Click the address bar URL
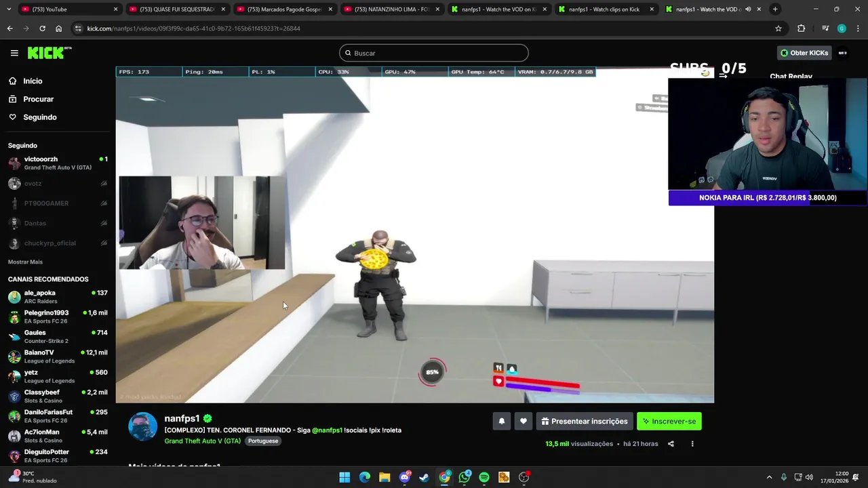 click(193, 28)
